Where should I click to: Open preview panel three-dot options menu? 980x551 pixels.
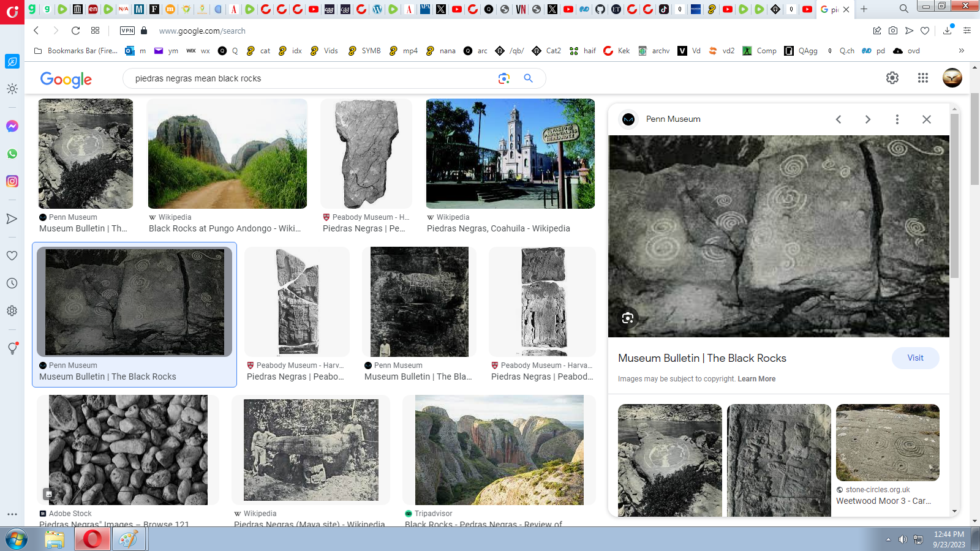[x=897, y=119]
